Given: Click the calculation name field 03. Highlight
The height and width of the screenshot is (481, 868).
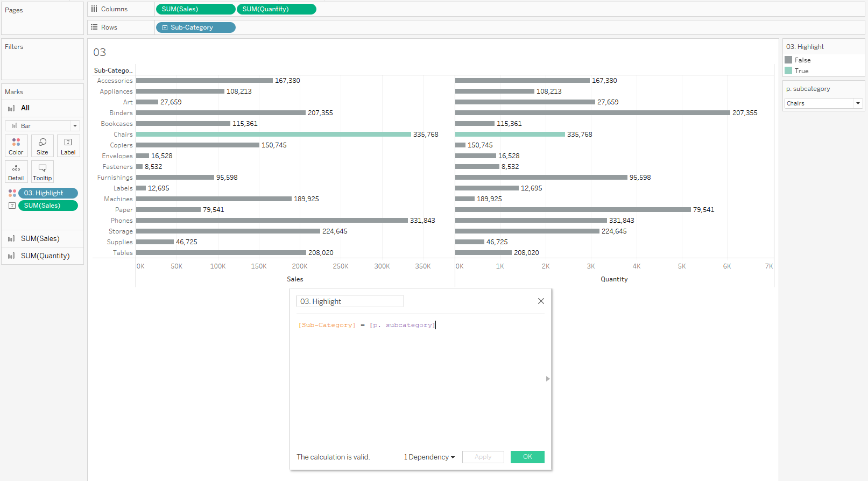Looking at the screenshot, I should [350, 301].
